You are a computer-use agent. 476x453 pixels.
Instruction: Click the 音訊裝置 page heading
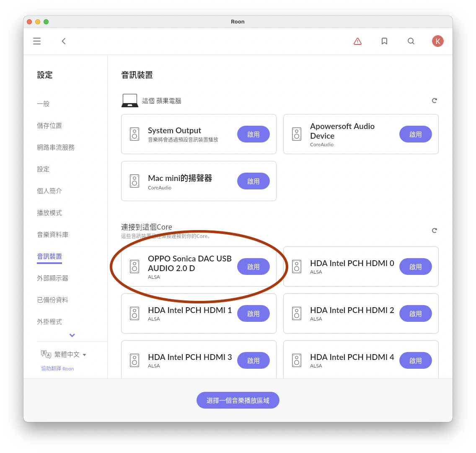point(137,75)
